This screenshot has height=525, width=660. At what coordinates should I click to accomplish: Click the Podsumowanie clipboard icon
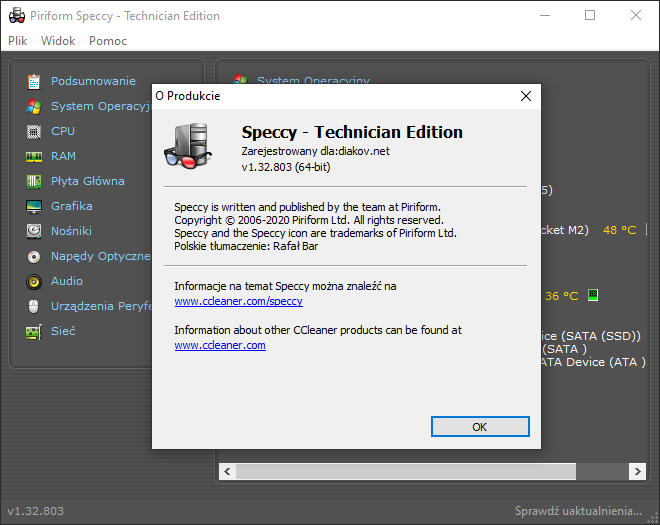34,81
